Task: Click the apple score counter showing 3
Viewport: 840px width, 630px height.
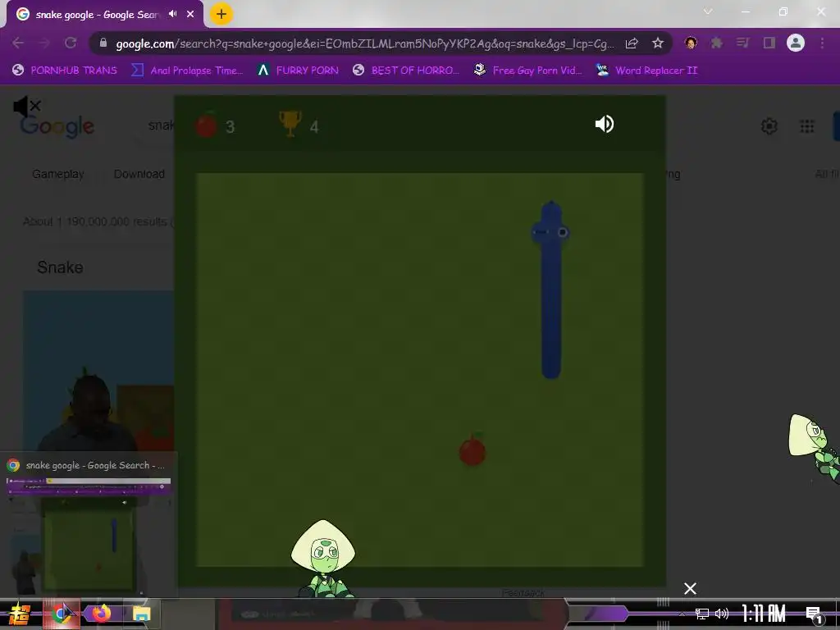Action: click(215, 126)
